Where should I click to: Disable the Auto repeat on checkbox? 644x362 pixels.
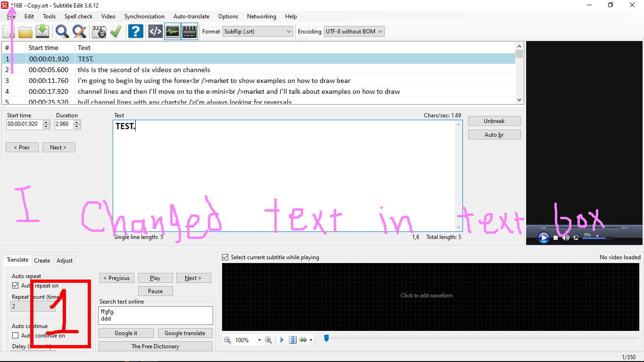point(16,286)
